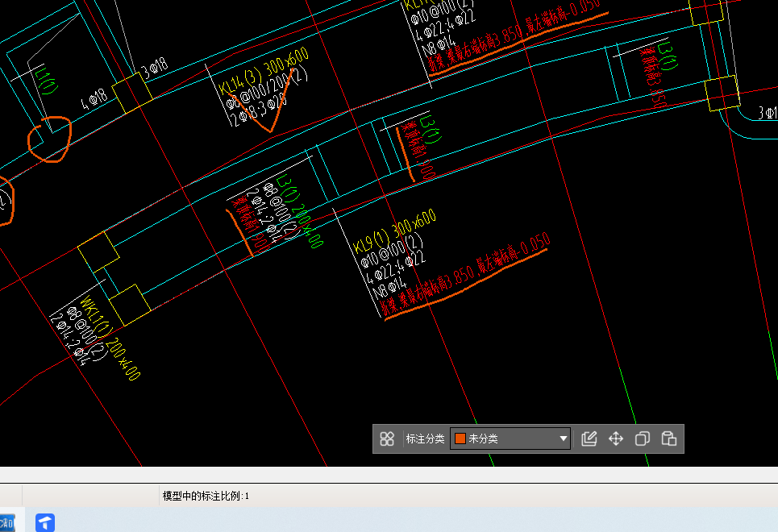The height and width of the screenshot is (532, 778).
Task: Click the orange swatch beside 未分类
Action: [x=460, y=439]
